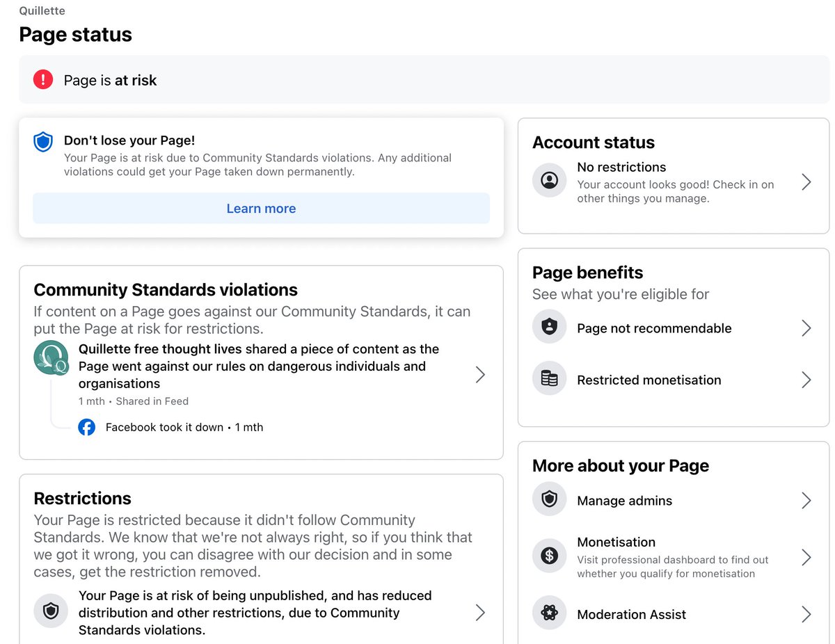Screen dimensions: 835x644
Task: Click the shield icon in Restrictions section
Action: pyautogui.click(x=51, y=611)
